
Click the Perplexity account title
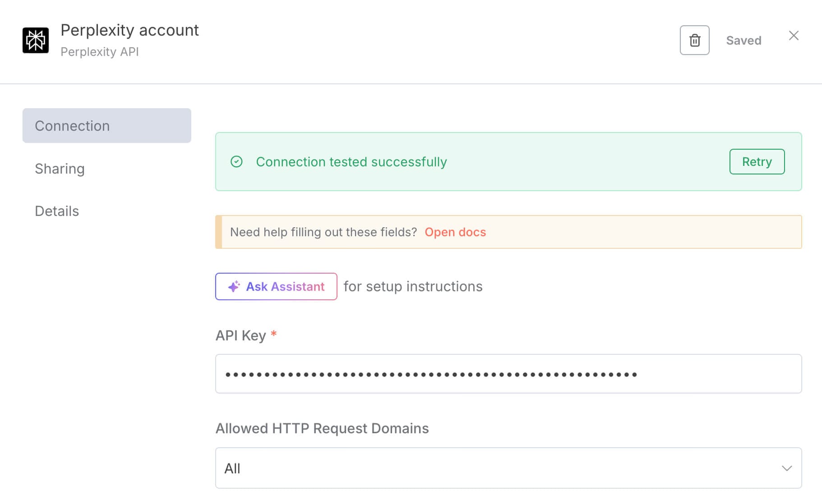[130, 30]
